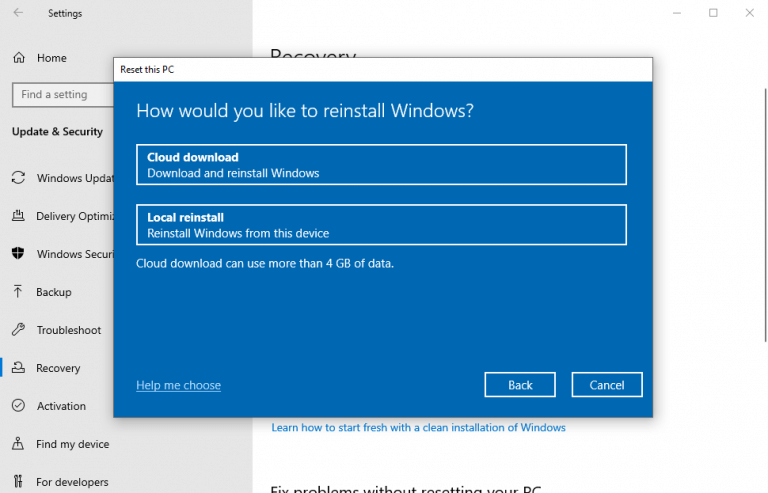Open the Find my device section

(x=72, y=444)
